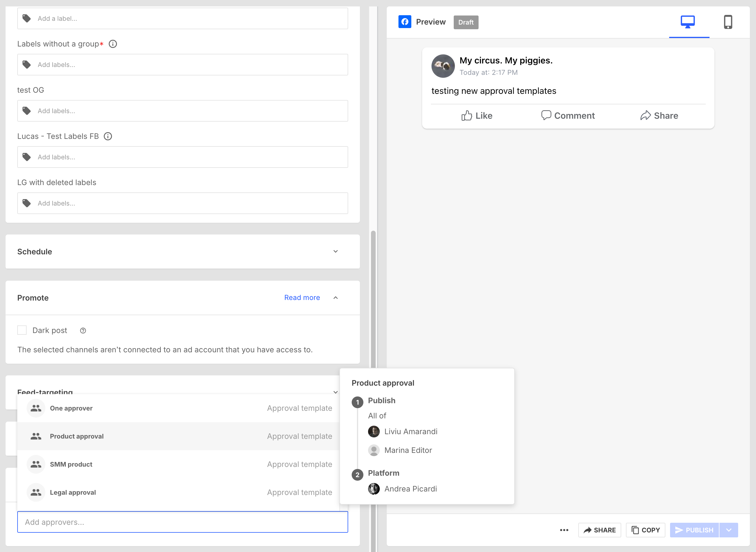
Task: Click the Draft status badge
Action: [x=467, y=22]
